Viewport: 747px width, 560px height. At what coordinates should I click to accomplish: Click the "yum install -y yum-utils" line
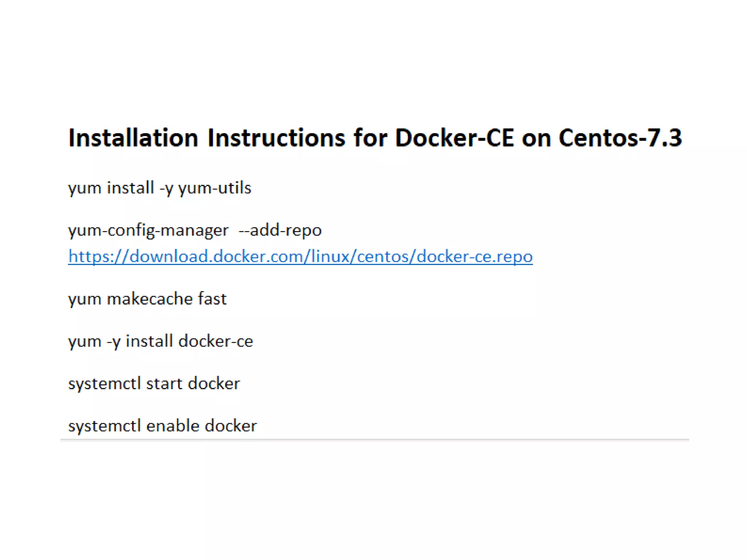[159, 188]
